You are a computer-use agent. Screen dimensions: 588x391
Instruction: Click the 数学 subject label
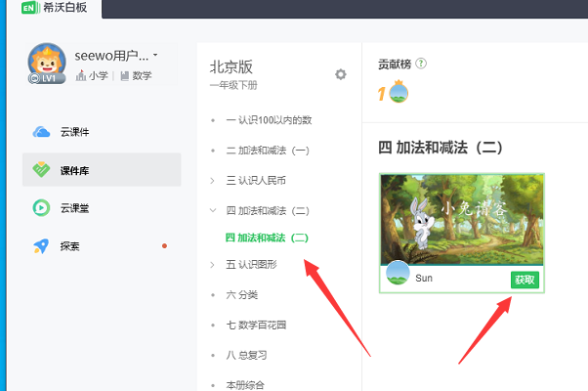pos(142,76)
